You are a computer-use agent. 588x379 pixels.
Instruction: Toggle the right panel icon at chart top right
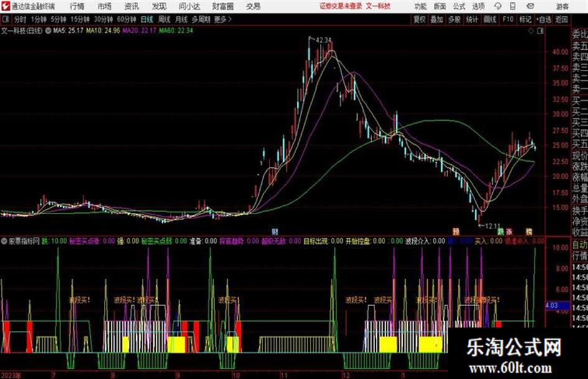540,31
